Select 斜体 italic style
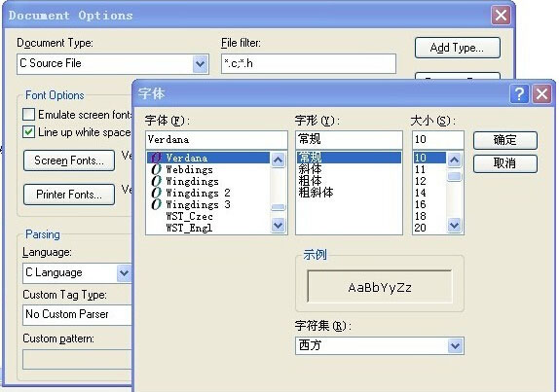The image size is (559, 392). 349,169
